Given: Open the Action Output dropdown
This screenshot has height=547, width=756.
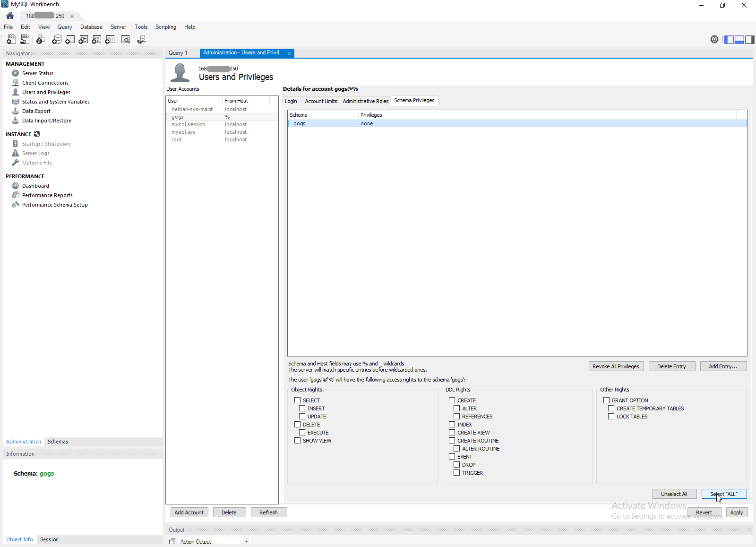Looking at the screenshot, I should (x=246, y=541).
